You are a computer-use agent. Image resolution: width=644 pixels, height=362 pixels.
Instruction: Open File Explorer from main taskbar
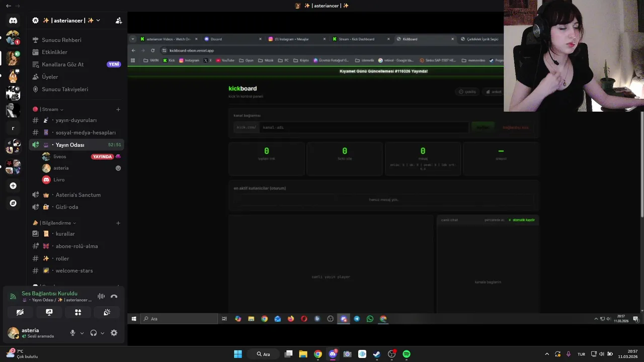click(303, 354)
